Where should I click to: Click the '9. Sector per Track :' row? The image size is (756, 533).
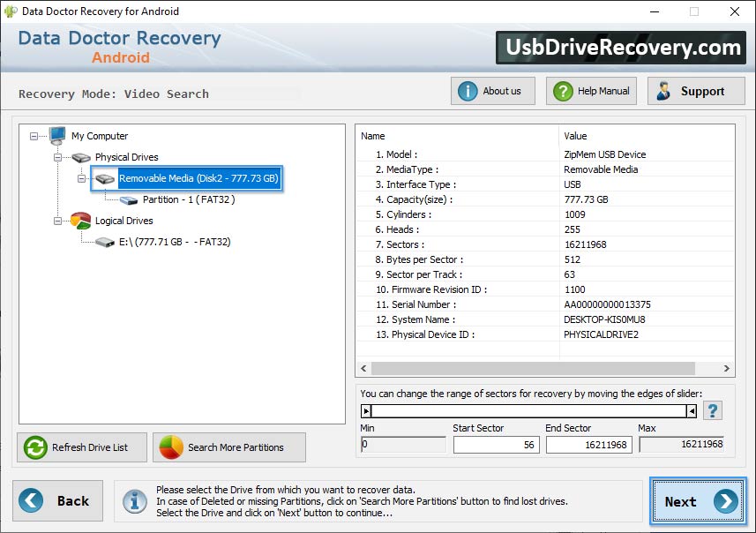coord(545,274)
